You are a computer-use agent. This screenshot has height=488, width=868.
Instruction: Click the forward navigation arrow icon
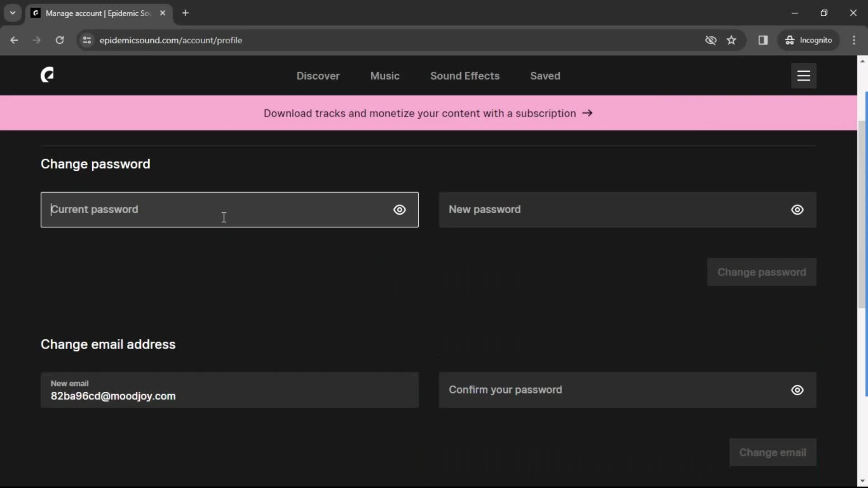[x=37, y=40]
